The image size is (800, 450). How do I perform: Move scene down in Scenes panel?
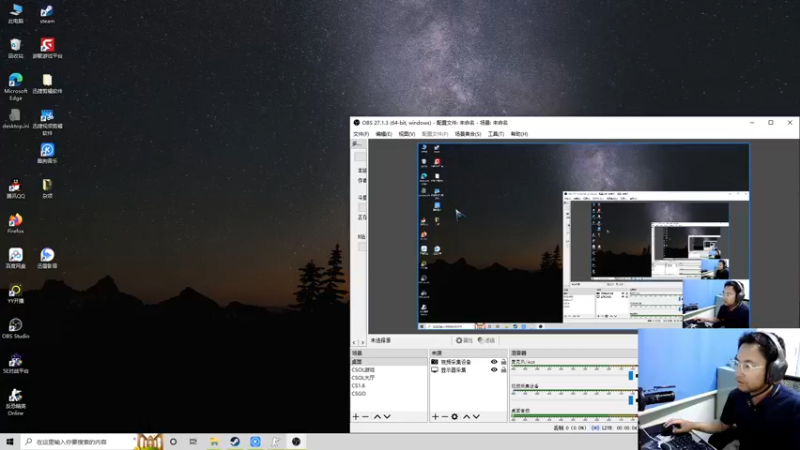pyautogui.click(x=387, y=416)
